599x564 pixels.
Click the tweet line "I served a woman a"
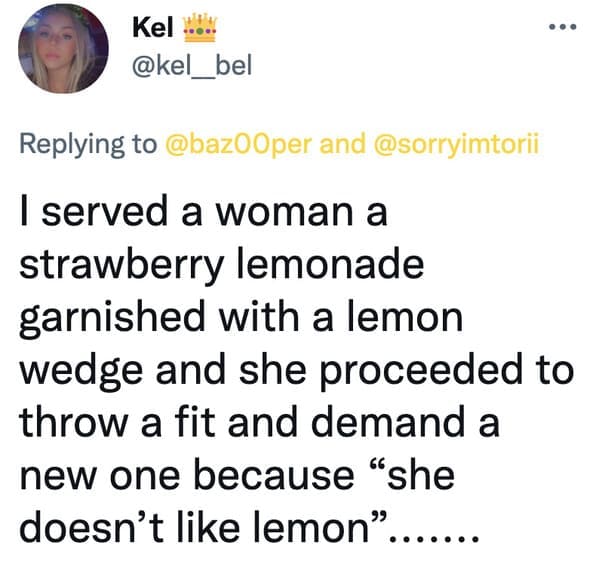(x=204, y=211)
